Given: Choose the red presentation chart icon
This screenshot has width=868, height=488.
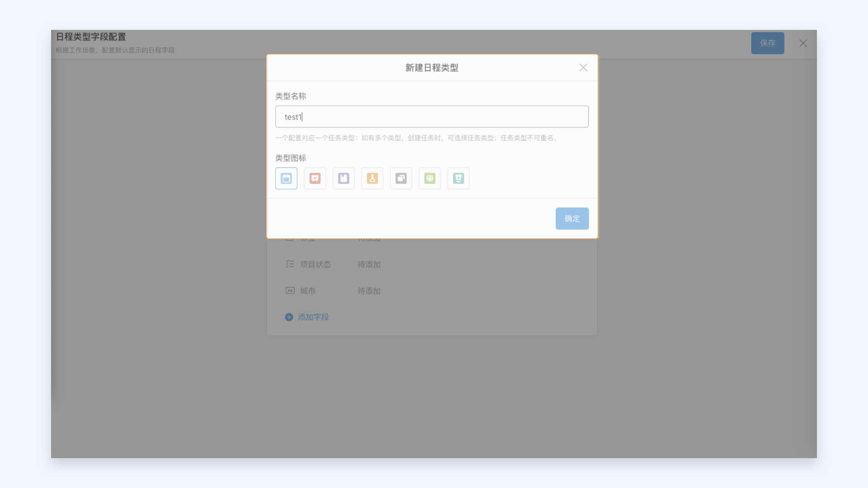Looking at the screenshot, I should pyautogui.click(x=315, y=178).
